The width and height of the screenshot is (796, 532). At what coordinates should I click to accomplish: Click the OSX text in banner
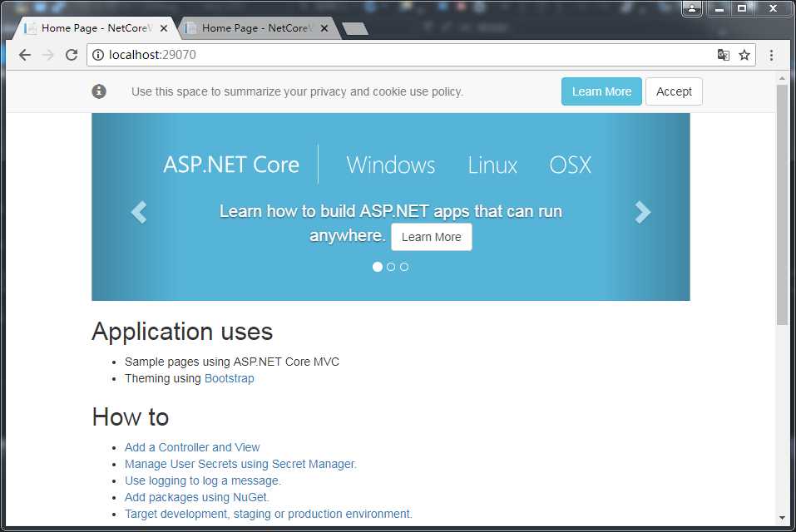coord(570,165)
